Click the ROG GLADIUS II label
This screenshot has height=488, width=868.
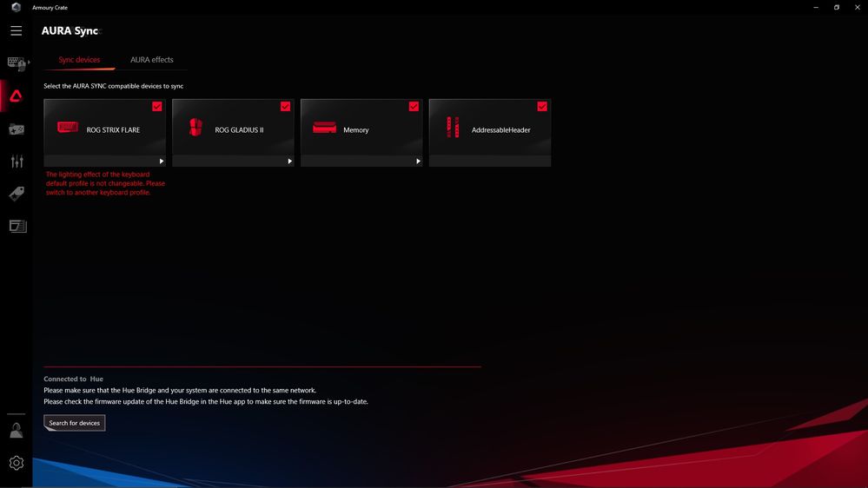(x=239, y=130)
